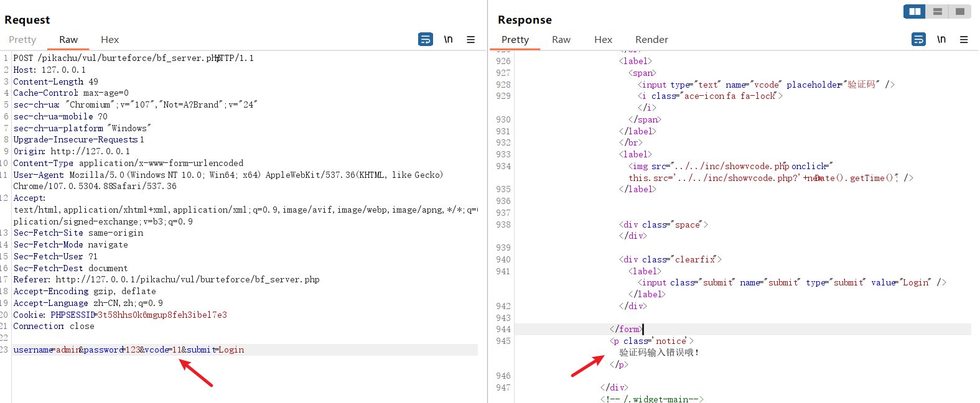Select top-bottom stacked layout icon
980x403 pixels.
tap(937, 11)
